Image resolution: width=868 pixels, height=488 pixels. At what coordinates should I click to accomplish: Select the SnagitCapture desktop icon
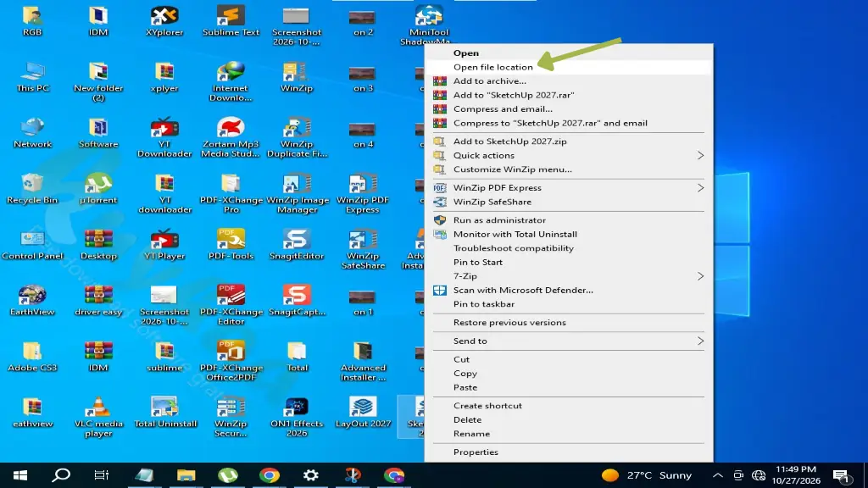click(x=297, y=301)
